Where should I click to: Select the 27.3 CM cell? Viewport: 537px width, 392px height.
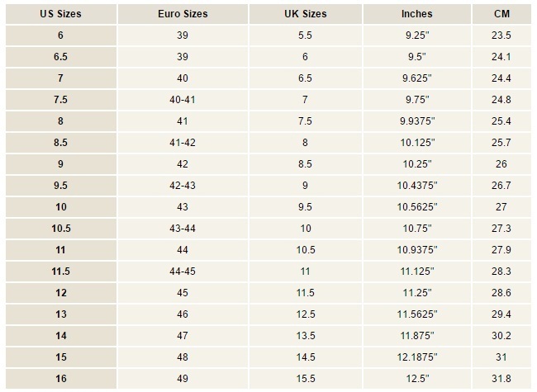(x=501, y=229)
